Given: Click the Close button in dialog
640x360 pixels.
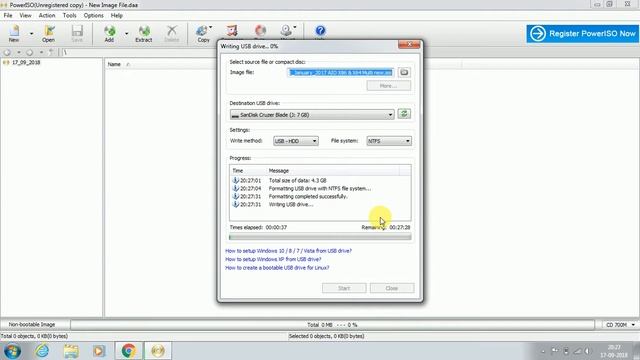Looking at the screenshot, I should pos(392,288).
